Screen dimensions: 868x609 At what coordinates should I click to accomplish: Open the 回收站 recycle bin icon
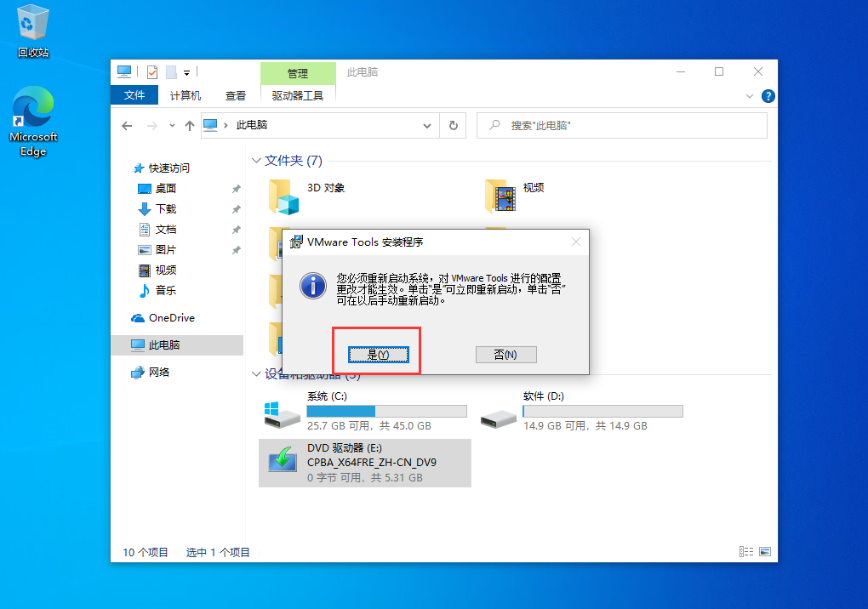point(32,31)
